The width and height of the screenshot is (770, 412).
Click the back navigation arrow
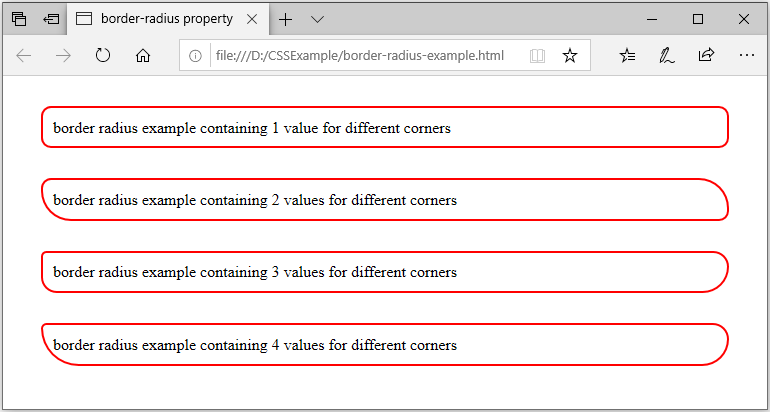pos(24,56)
